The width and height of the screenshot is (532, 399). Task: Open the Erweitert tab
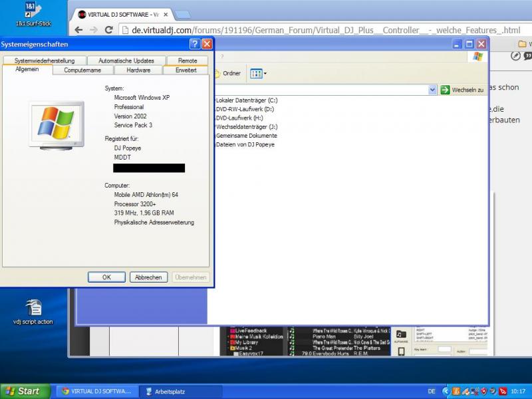(x=186, y=70)
